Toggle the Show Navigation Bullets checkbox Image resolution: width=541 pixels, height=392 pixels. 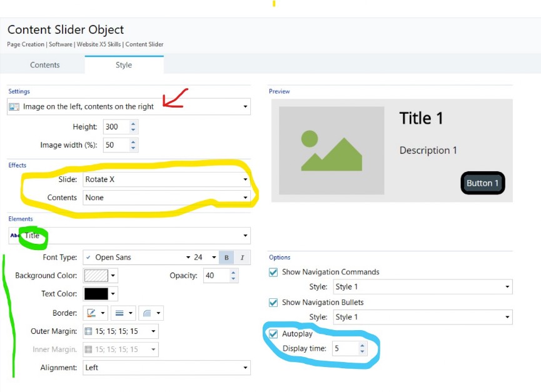[273, 303]
